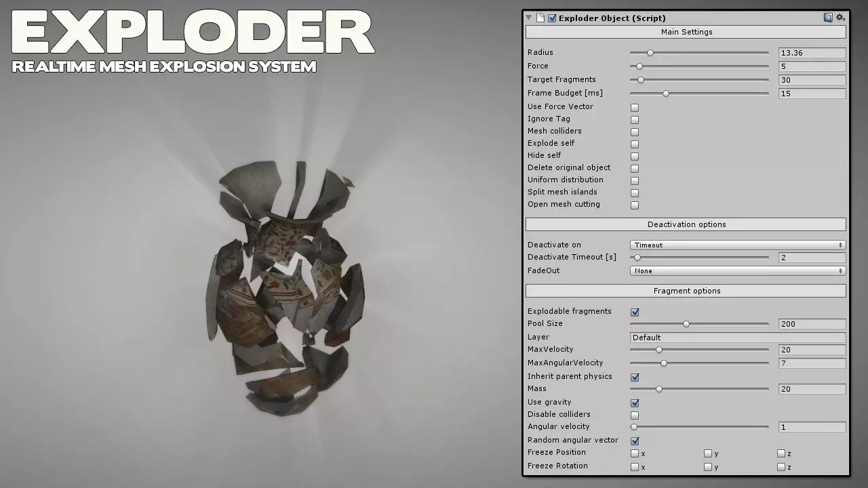This screenshot has height=488, width=868.
Task: Click the Radius property label
Action: tap(540, 52)
